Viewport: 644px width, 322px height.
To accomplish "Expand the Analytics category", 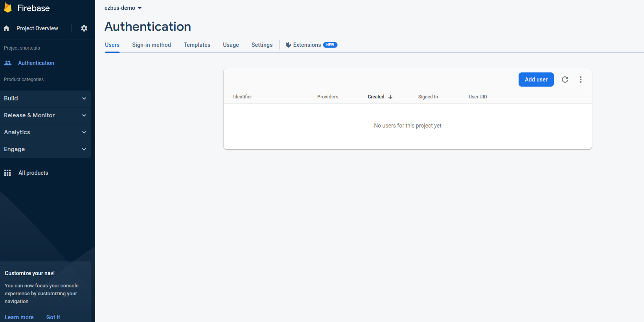I will point(46,132).
